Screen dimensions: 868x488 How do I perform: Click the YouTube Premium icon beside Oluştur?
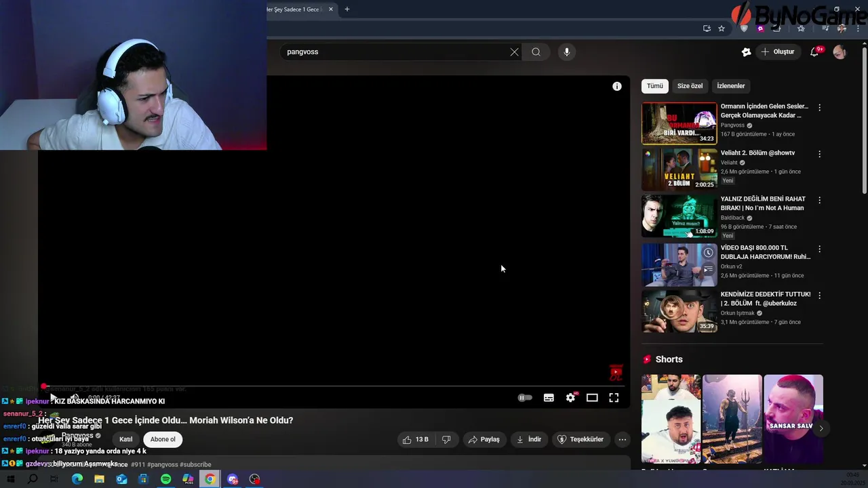[746, 52]
